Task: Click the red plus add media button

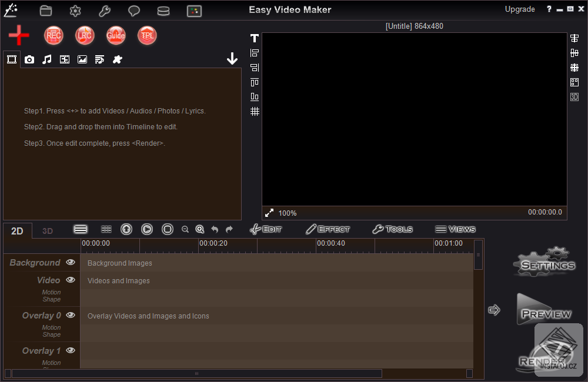Action: 19,35
